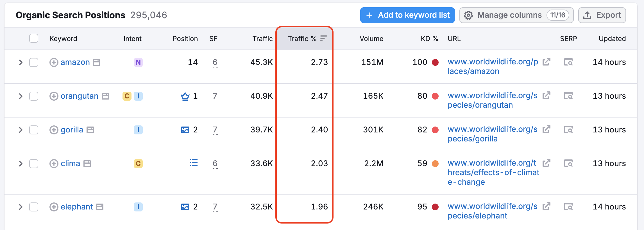The image size is (644, 230).
Task: Click the crown icon in orangutan position
Action: [x=185, y=96]
